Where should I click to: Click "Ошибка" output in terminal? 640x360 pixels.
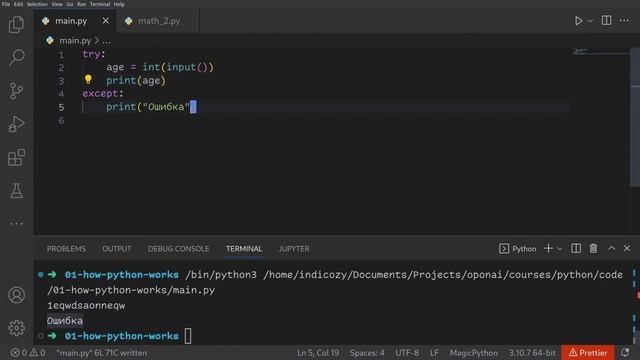[x=65, y=321]
